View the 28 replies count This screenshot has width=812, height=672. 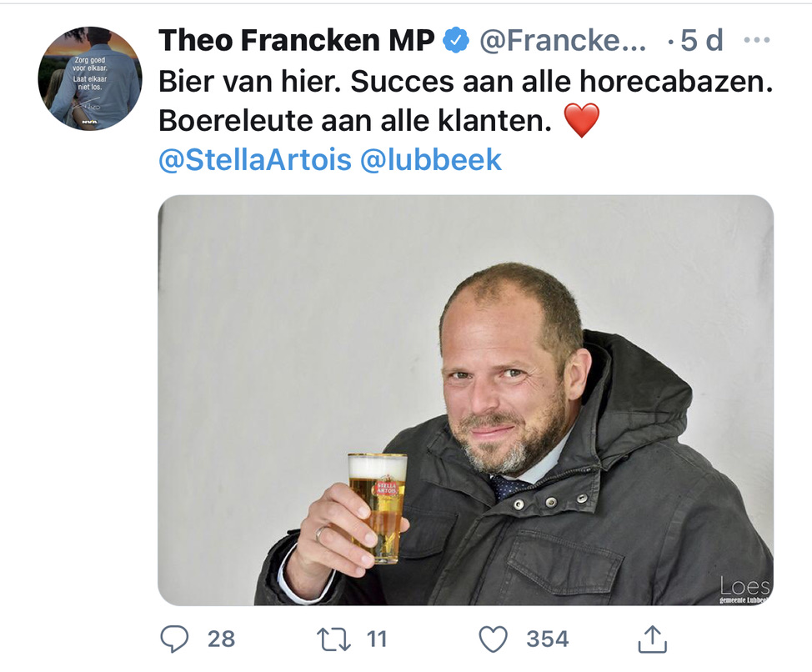[221, 639]
